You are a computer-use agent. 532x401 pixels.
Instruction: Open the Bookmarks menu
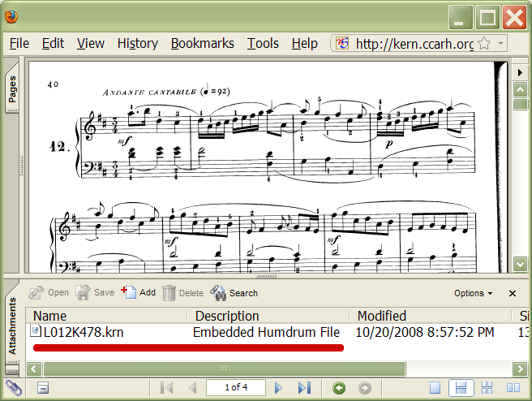coord(202,44)
